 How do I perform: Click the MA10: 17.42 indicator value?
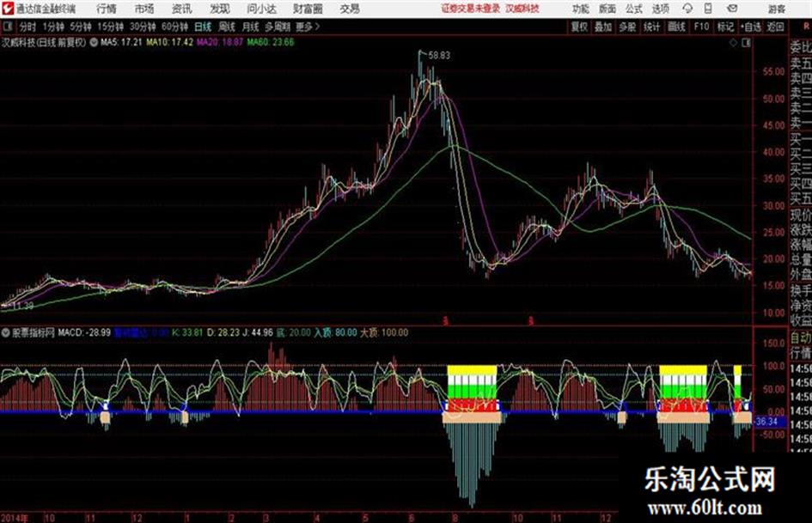[169, 42]
